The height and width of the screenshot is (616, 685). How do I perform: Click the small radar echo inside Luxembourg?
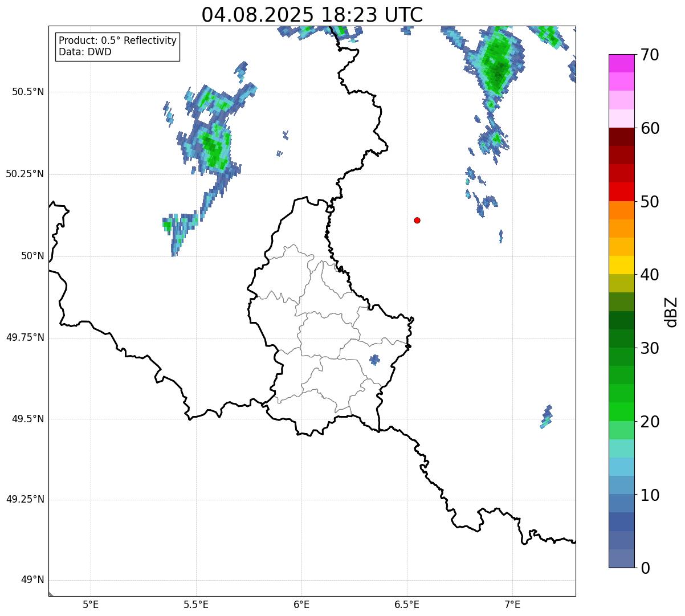pyautogui.click(x=374, y=360)
